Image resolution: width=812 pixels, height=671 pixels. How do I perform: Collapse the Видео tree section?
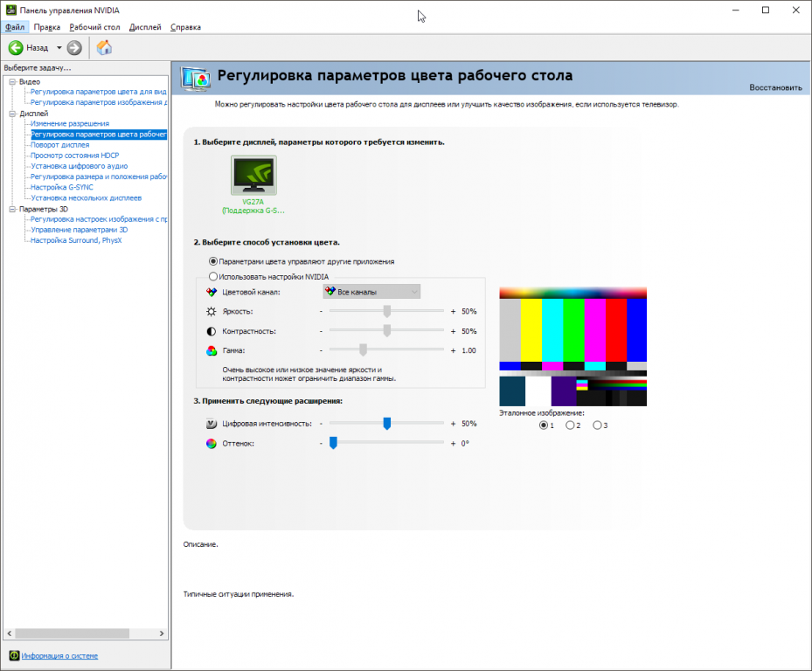(x=12, y=82)
